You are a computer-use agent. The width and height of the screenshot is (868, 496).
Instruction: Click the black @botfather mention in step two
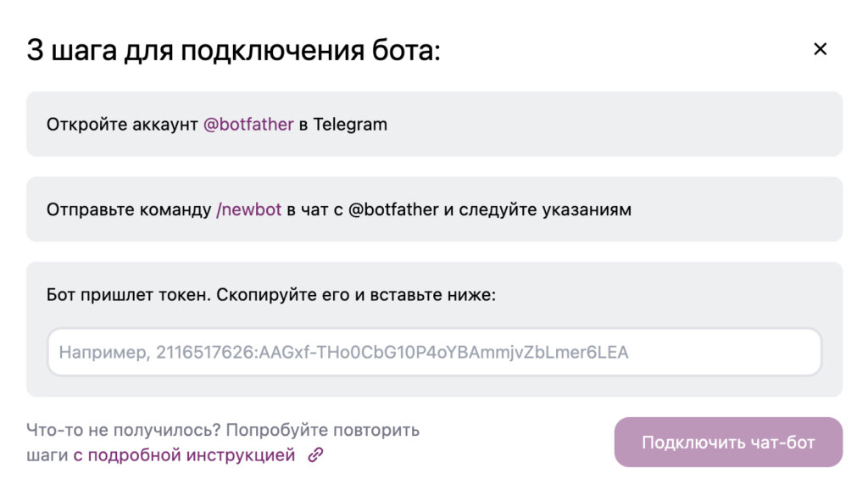393,209
